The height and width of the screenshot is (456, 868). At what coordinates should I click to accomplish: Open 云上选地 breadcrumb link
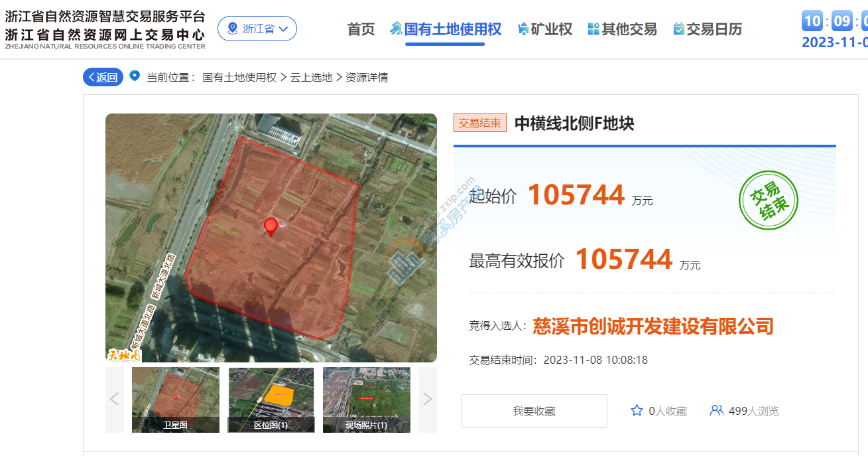(311, 78)
